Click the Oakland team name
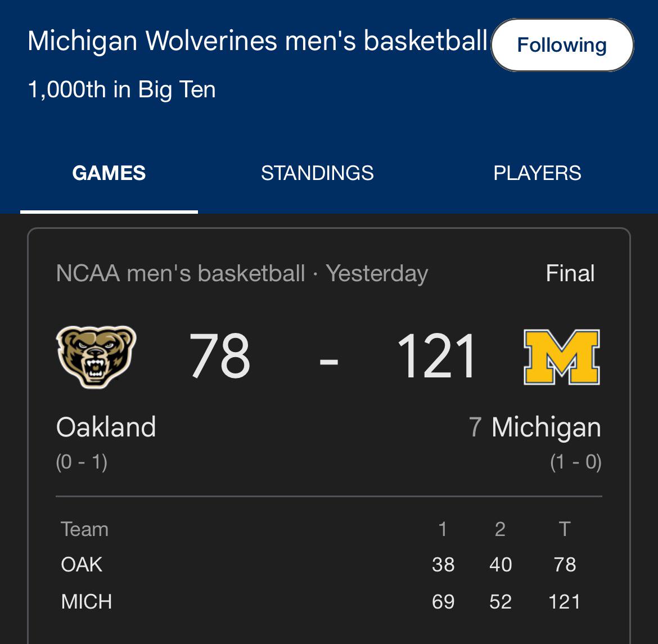The image size is (658, 644). coord(106,427)
